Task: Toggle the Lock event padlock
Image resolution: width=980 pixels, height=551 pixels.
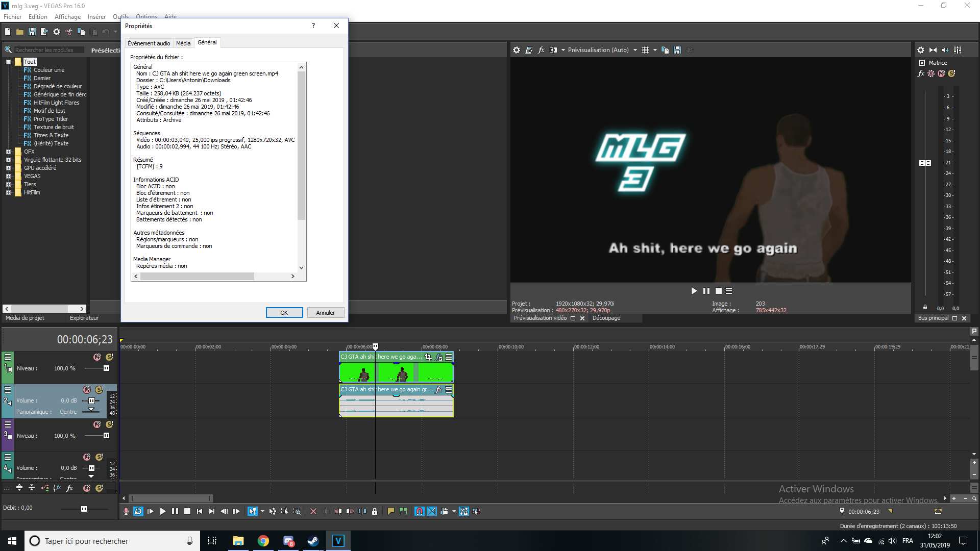Action: click(375, 511)
